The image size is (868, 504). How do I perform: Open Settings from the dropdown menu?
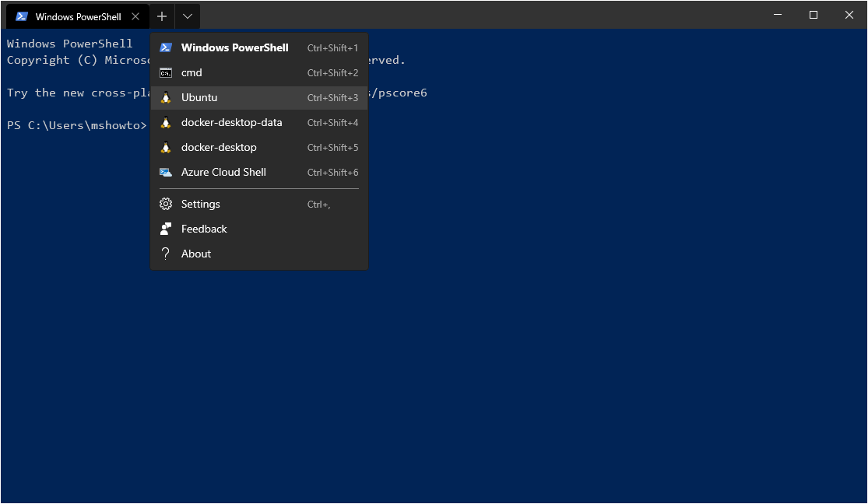coord(259,204)
